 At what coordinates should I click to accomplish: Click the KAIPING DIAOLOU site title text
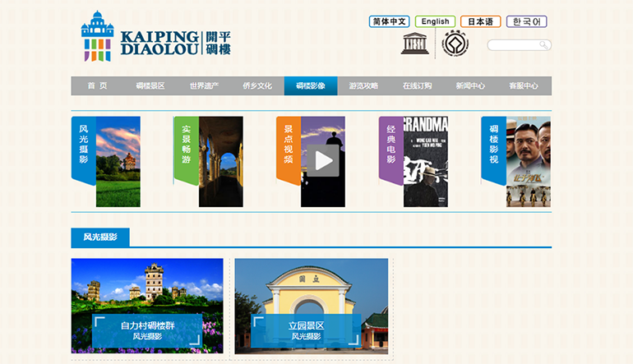(x=159, y=43)
